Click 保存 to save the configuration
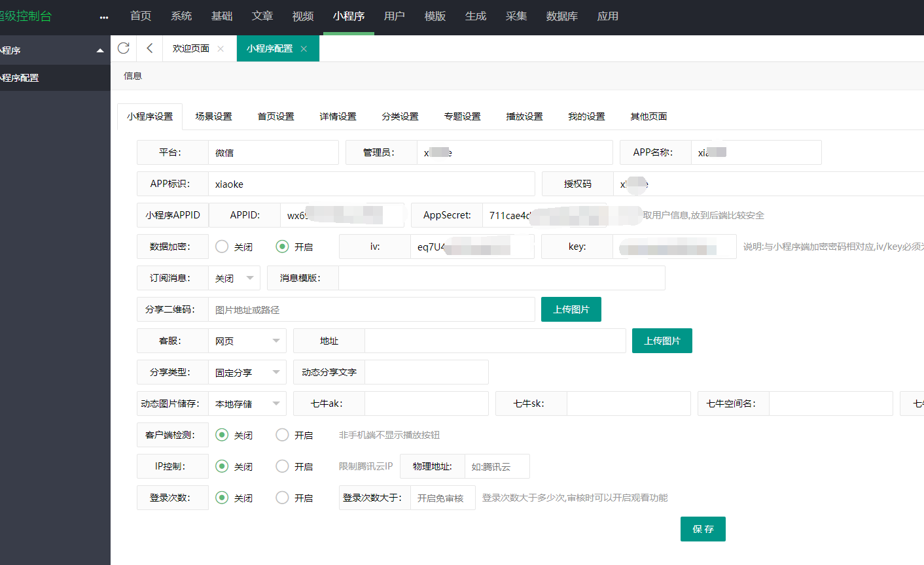 point(703,530)
